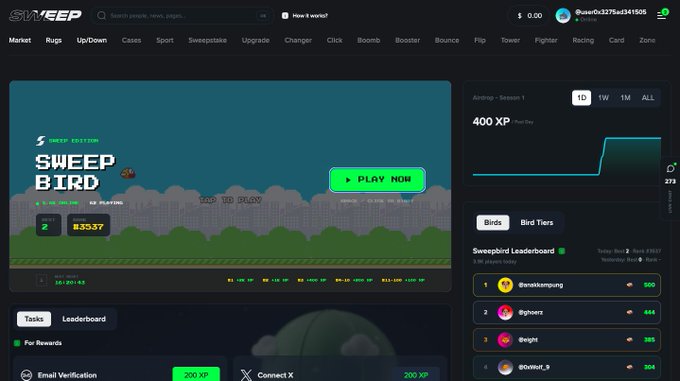Open the Sweepstake section
This screenshot has width=680, height=381.
(207, 40)
